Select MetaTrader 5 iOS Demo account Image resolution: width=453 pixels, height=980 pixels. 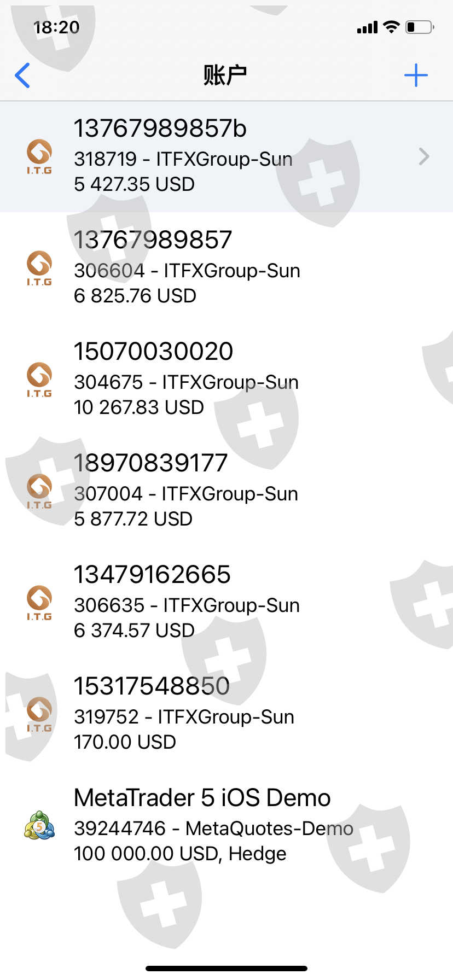[202, 798]
